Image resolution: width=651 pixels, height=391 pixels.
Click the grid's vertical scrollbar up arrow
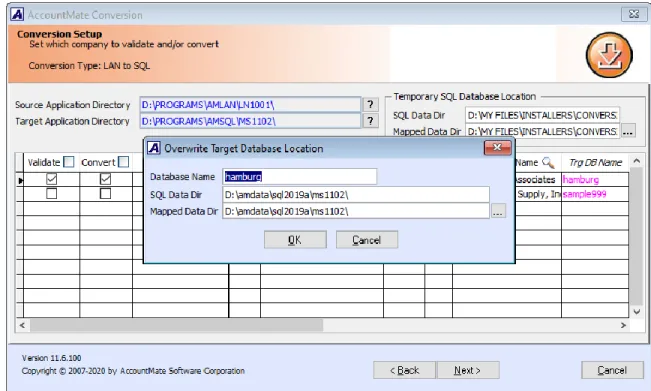(x=636, y=161)
